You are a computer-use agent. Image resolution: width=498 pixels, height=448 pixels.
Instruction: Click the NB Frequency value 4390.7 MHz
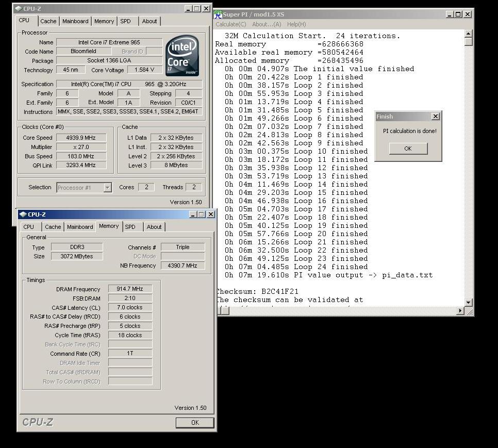click(182, 266)
